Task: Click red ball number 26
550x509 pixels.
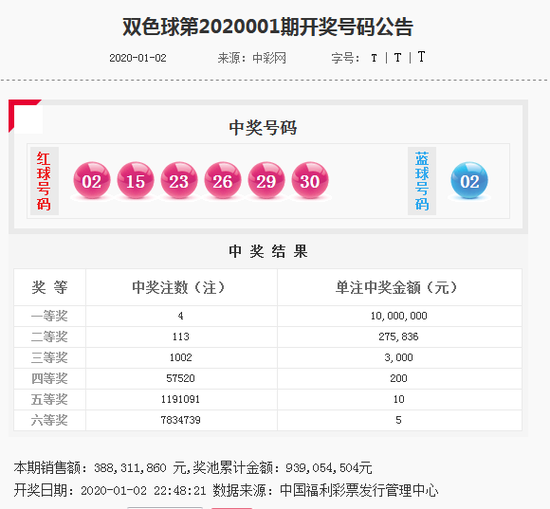Action: (x=223, y=180)
